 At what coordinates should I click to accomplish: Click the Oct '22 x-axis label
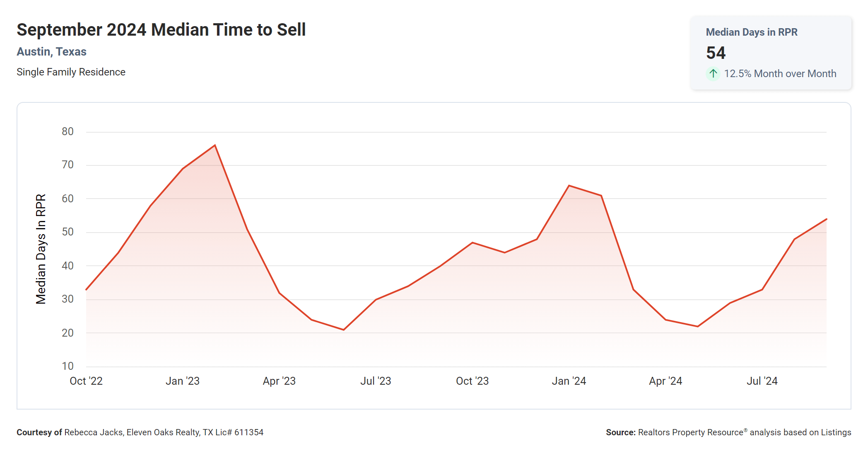86,381
